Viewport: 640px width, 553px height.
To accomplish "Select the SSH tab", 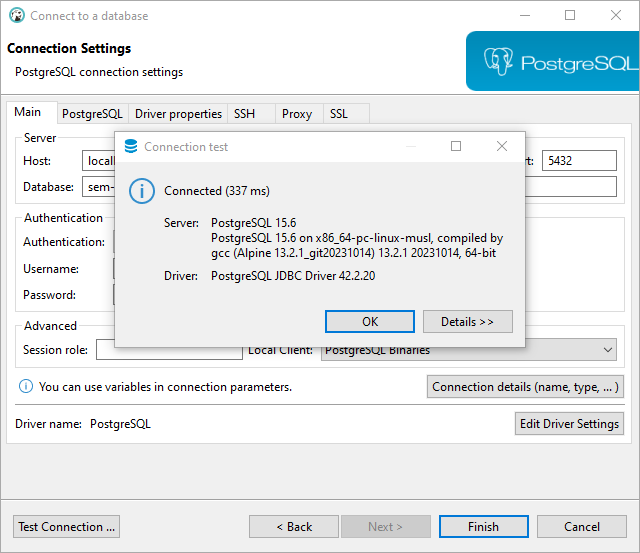I will tap(244, 114).
